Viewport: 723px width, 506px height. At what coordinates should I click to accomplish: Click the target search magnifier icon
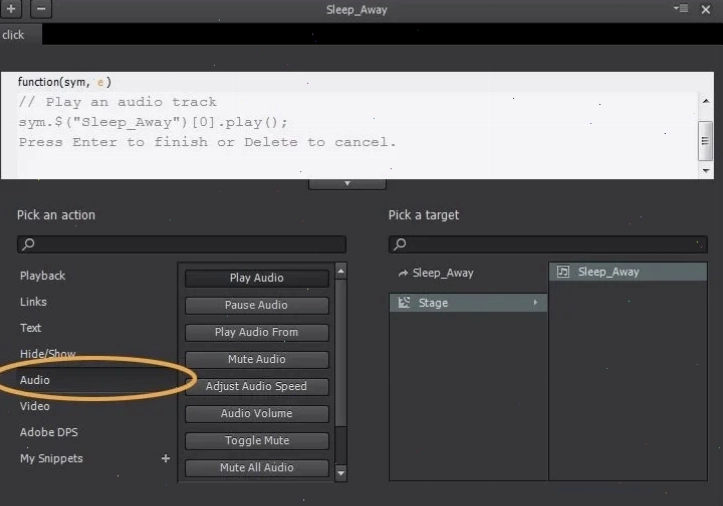click(x=400, y=244)
